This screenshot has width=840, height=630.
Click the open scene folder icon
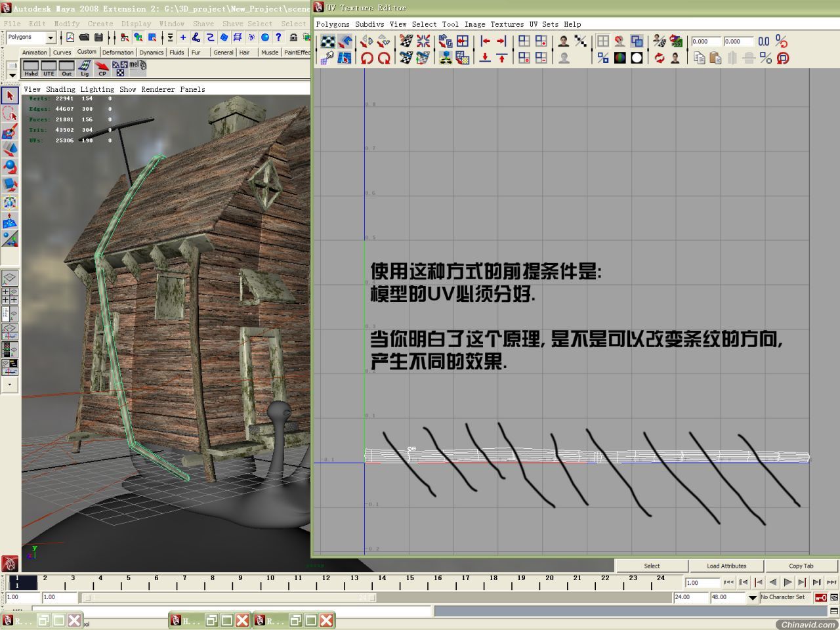coord(84,37)
